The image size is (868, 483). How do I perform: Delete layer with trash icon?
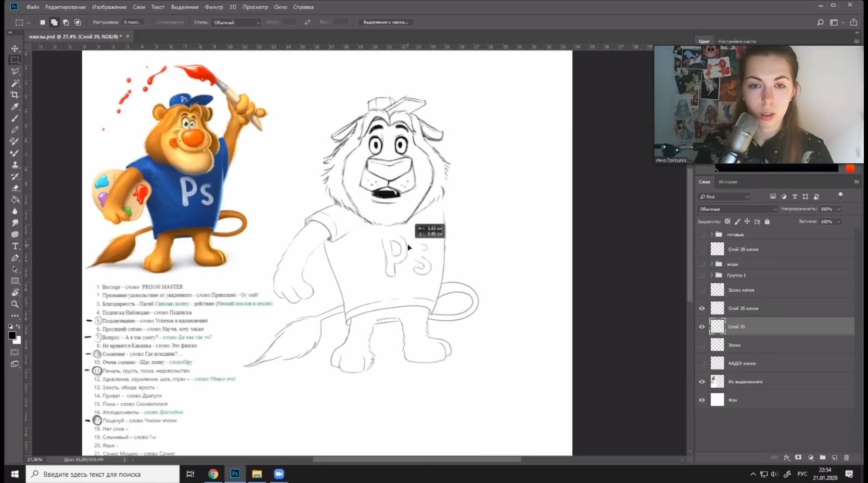click(847, 458)
